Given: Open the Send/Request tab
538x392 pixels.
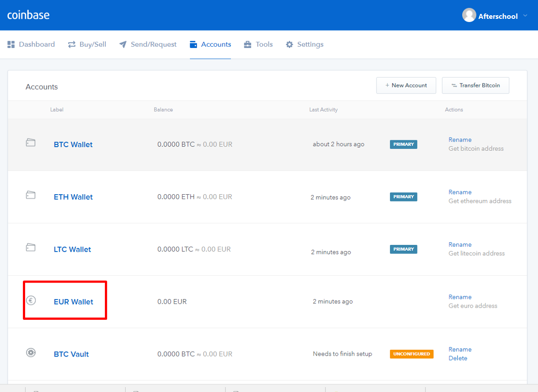Looking at the screenshot, I should click(148, 44).
